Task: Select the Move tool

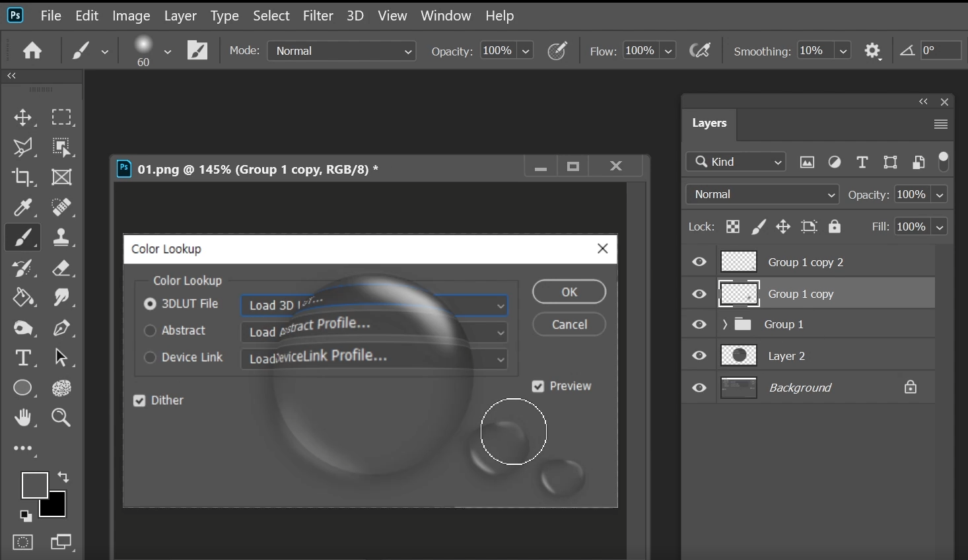Action: (x=23, y=118)
